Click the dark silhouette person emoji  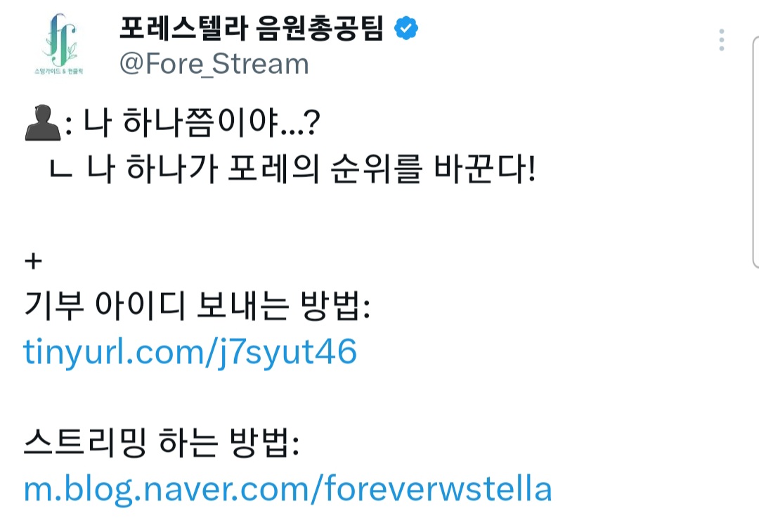pyautogui.click(x=40, y=124)
